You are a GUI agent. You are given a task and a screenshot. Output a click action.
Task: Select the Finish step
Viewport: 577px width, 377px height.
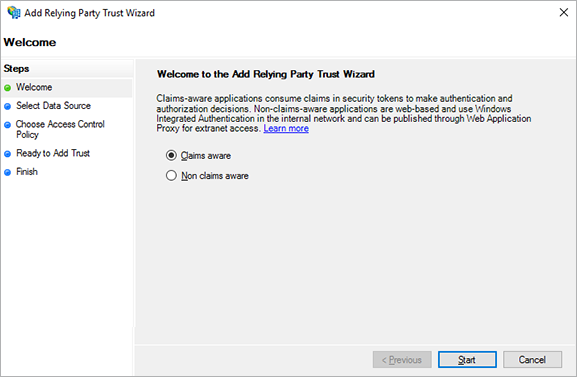pos(27,172)
